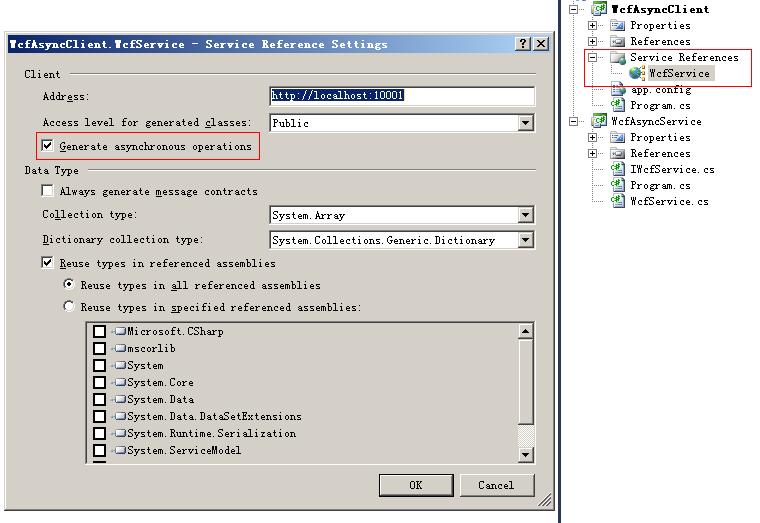Click the System.Data.DataSetExtensions assembly name
The image size is (760, 523).
coord(214,416)
